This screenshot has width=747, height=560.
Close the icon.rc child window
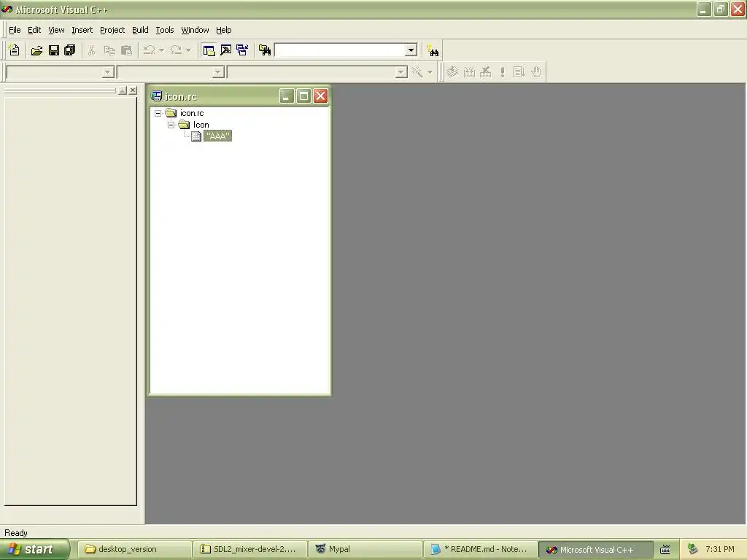coord(321,96)
